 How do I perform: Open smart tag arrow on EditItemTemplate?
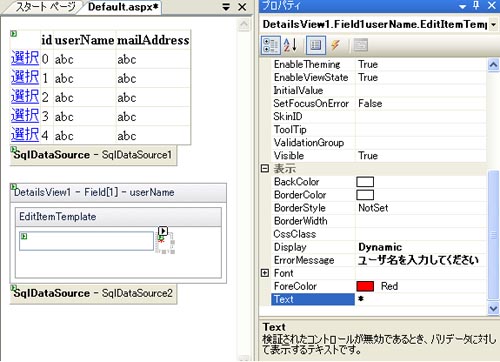point(163,231)
